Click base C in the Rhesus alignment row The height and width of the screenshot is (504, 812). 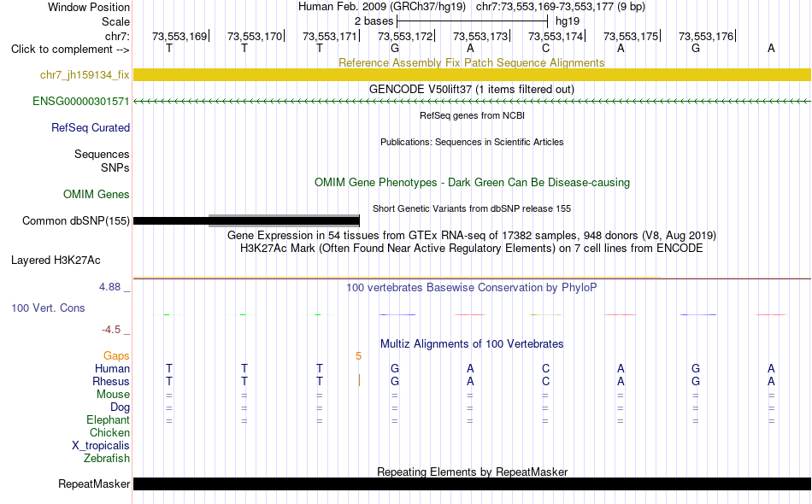(545, 381)
